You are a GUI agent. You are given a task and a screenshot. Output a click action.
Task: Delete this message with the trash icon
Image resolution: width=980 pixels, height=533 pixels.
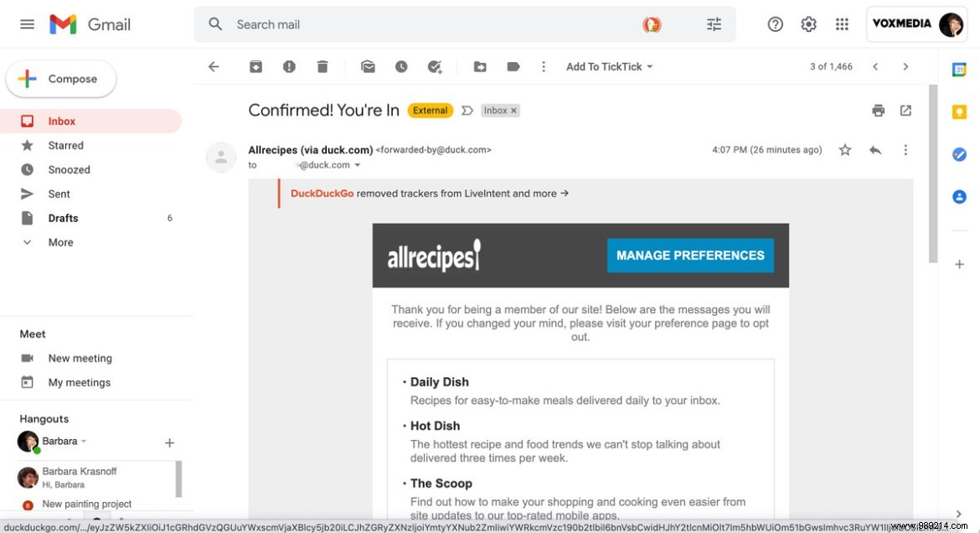click(322, 66)
